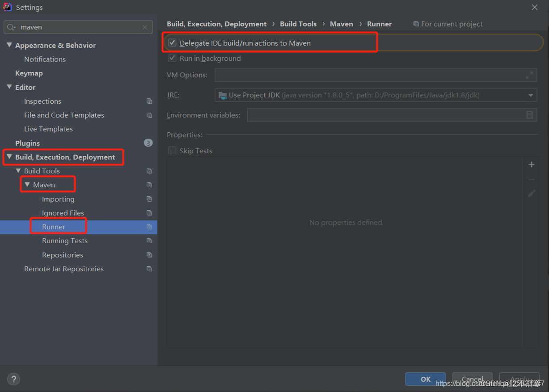Click project-level icon beside Maven row
Image resolution: width=549 pixels, height=392 pixels.
click(x=149, y=185)
